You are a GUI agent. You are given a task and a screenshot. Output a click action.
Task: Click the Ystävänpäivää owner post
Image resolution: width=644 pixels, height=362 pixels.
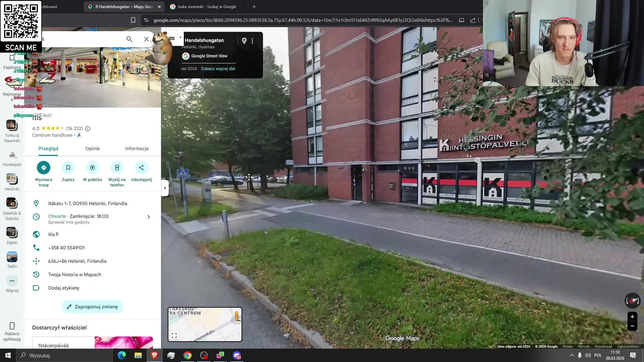tap(93, 343)
